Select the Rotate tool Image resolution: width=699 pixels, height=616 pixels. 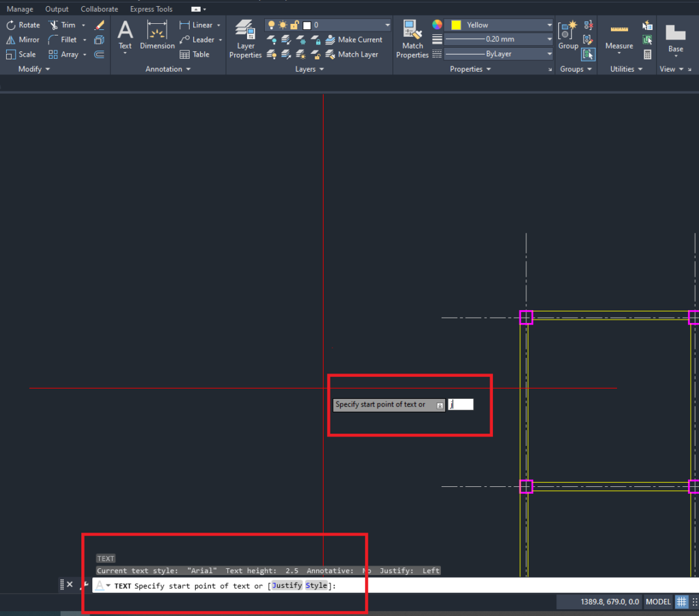[x=23, y=25]
